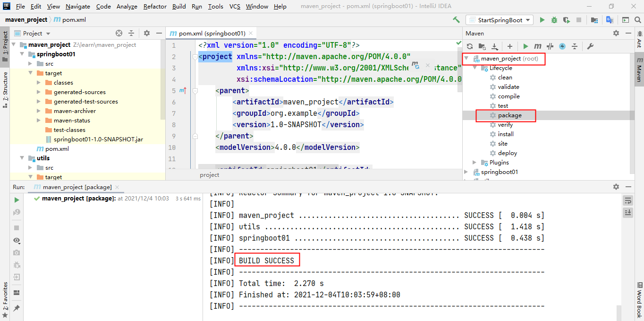Generate sources and update folders in Maven toolbar

click(482, 46)
